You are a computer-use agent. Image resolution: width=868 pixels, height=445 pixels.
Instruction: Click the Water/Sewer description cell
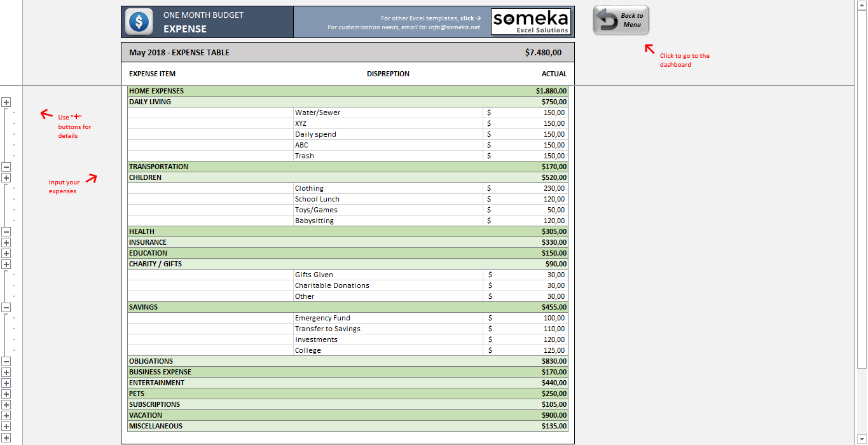[388, 113]
